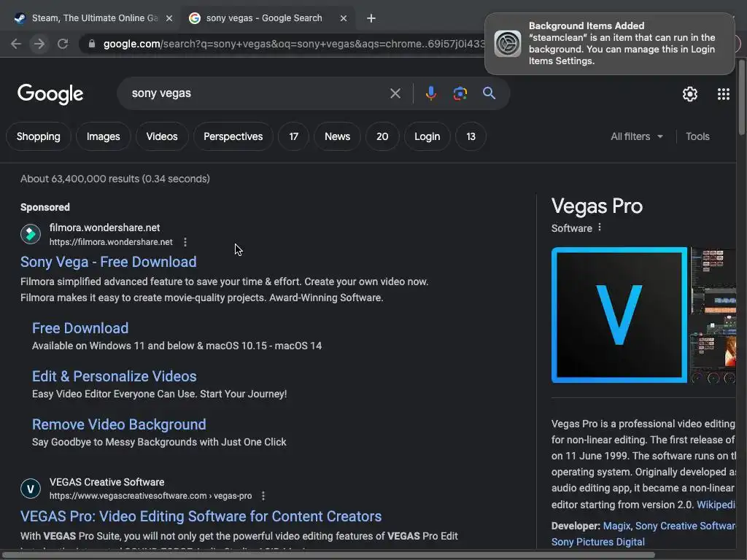
Task: Click the browser address bar URL
Action: tap(294, 44)
